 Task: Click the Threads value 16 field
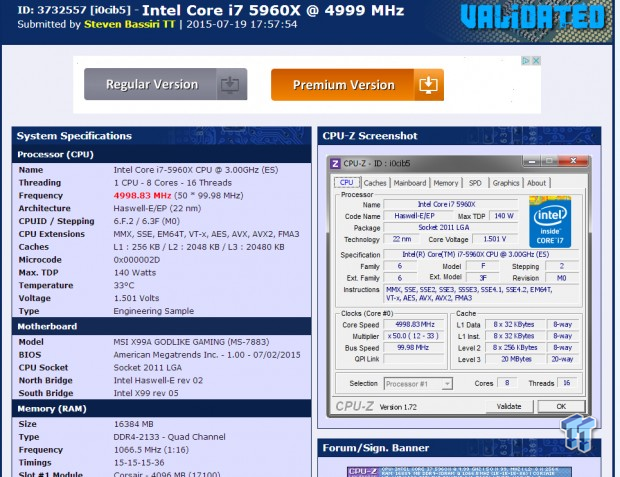tap(567, 382)
